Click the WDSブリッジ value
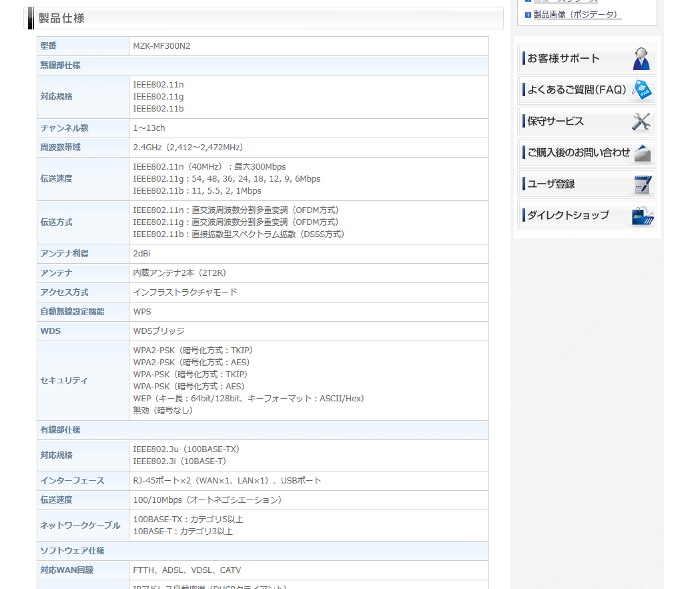Viewport: 700px width, 589px height. (x=159, y=331)
